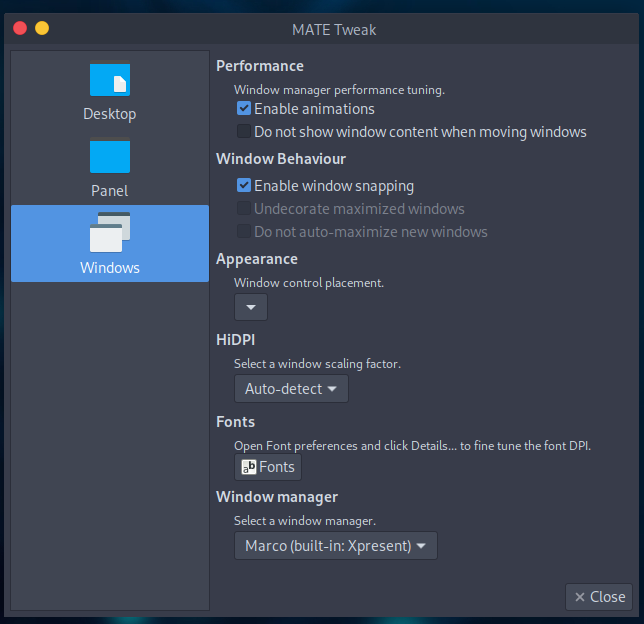Toggle Undecorate maximized windows checkbox
This screenshot has width=644, height=624.
coord(244,209)
